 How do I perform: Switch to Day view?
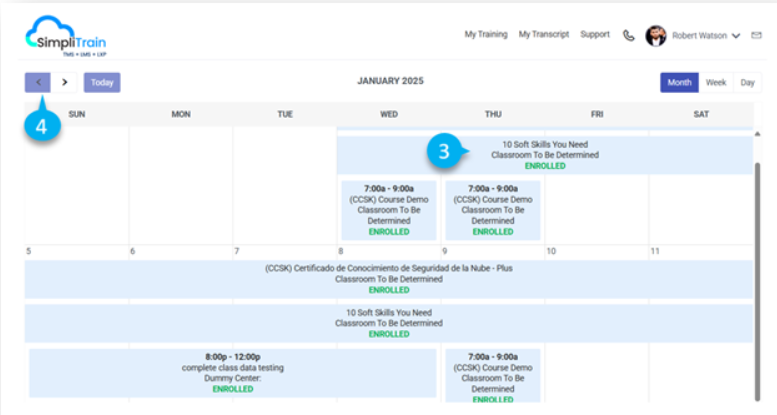click(x=746, y=82)
